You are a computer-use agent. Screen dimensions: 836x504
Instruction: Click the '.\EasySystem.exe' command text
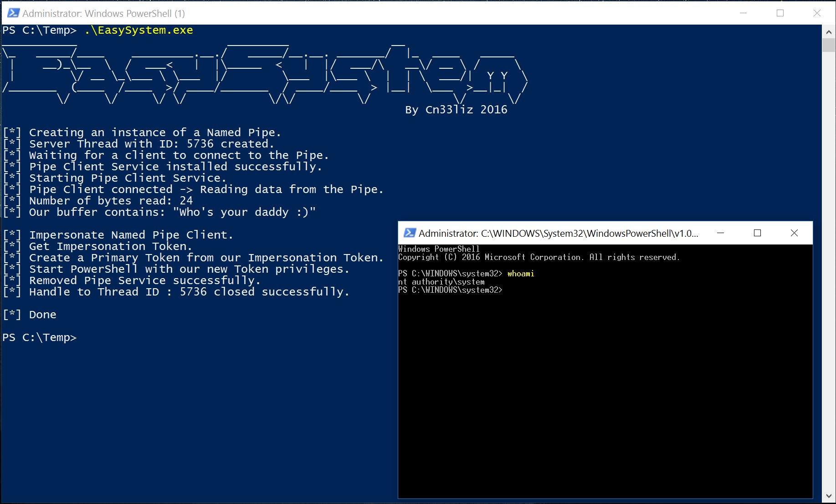138,31
